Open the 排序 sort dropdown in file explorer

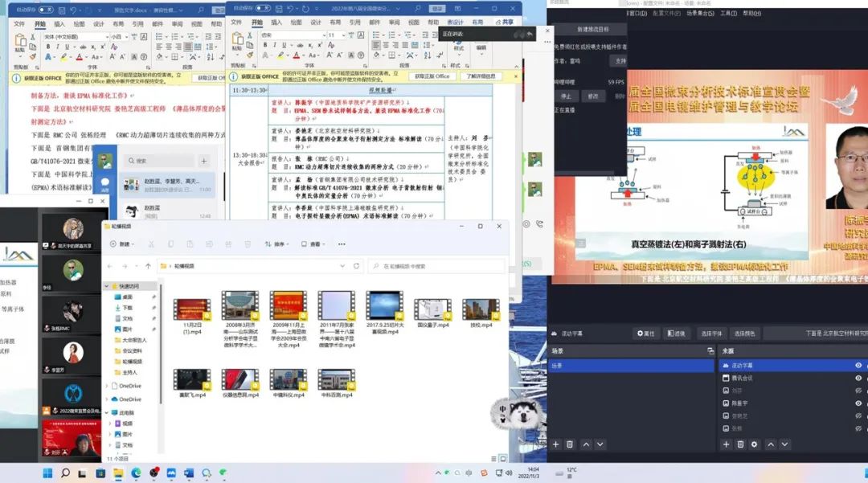point(277,244)
